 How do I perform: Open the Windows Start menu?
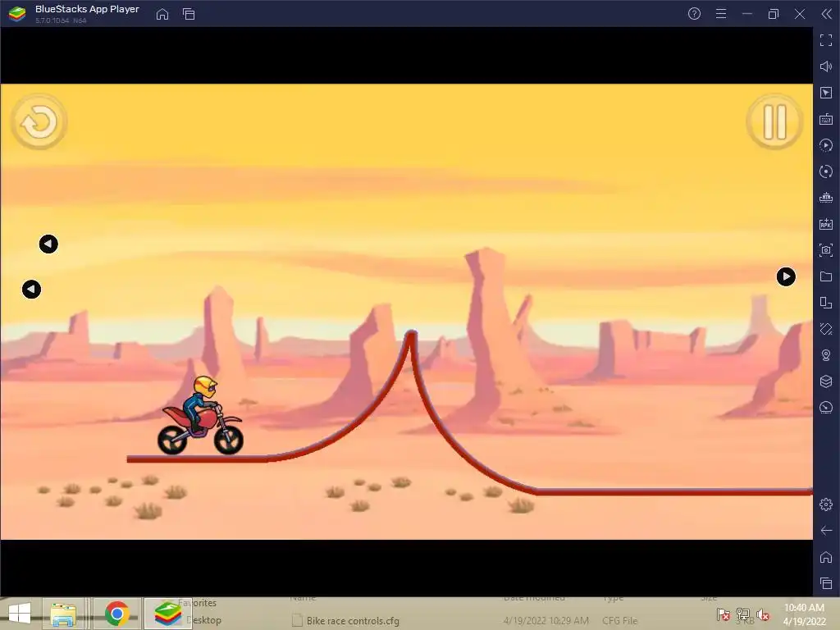tap(20, 614)
